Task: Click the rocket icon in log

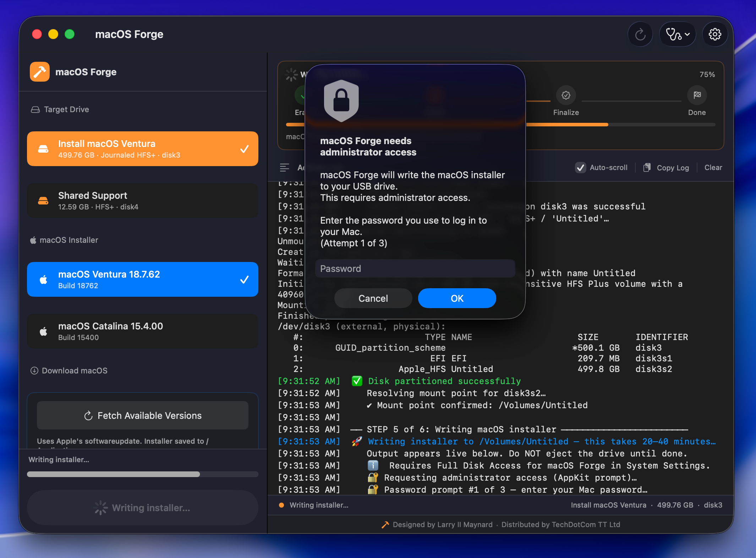Action: tap(357, 441)
